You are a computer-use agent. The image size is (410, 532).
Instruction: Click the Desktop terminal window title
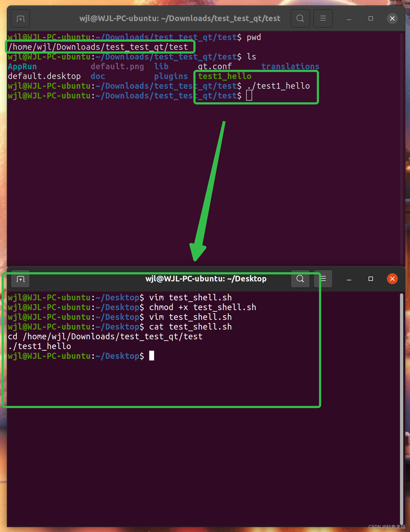(x=206, y=279)
